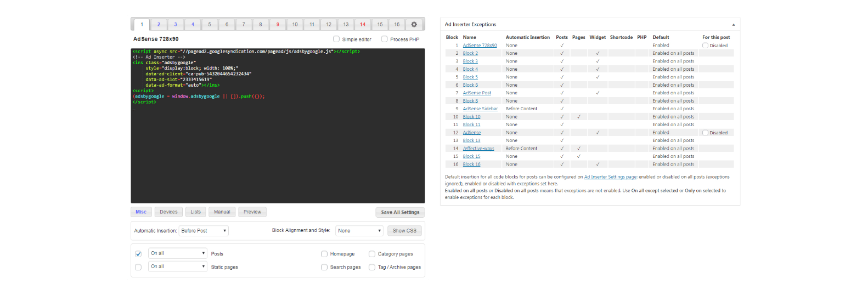Screen dimensions: 868x295
Task: Open block tab 7
Action: (244, 25)
